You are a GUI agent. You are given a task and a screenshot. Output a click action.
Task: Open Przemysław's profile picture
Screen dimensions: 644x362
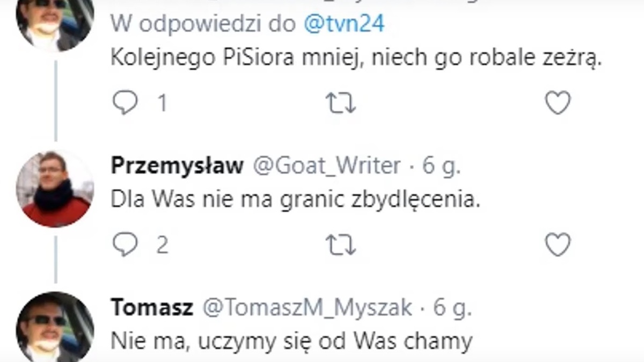[x=55, y=188]
